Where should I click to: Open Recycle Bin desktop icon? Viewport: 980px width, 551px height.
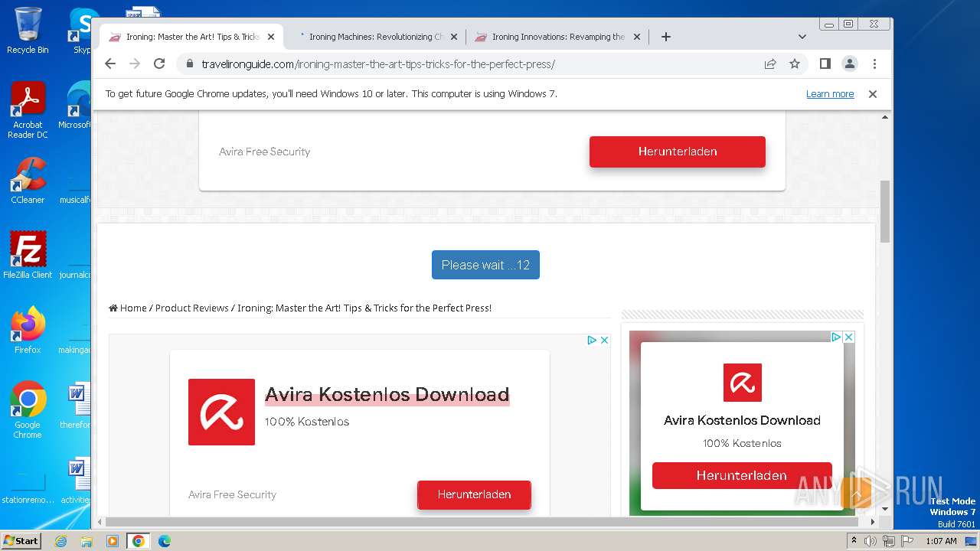tap(28, 31)
